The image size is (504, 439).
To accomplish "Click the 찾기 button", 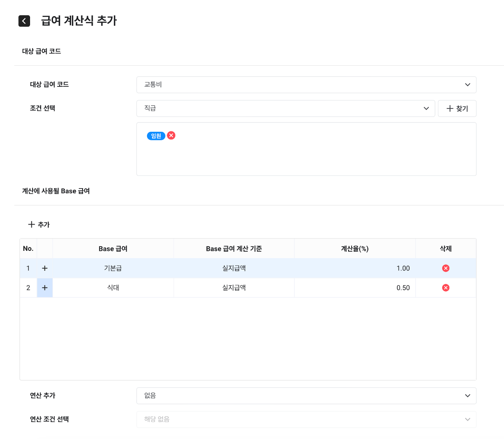I will tap(457, 108).
